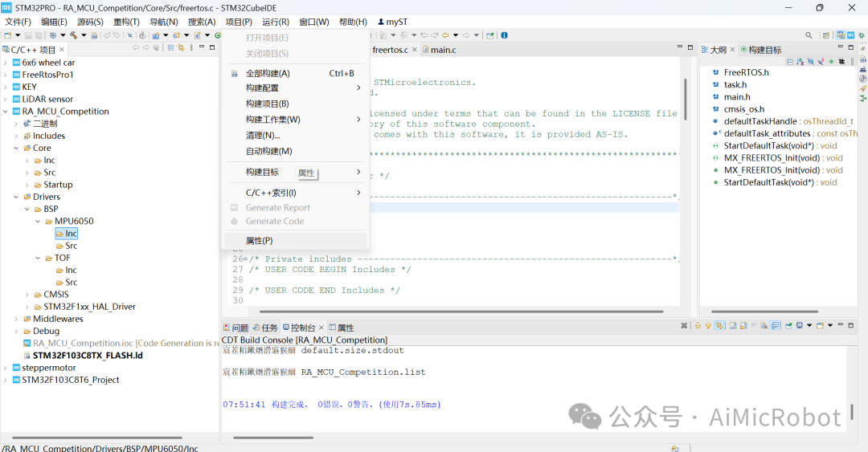Collapse the MPU6050 folder
The height and width of the screenshot is (452, 868).
point(38,222)
